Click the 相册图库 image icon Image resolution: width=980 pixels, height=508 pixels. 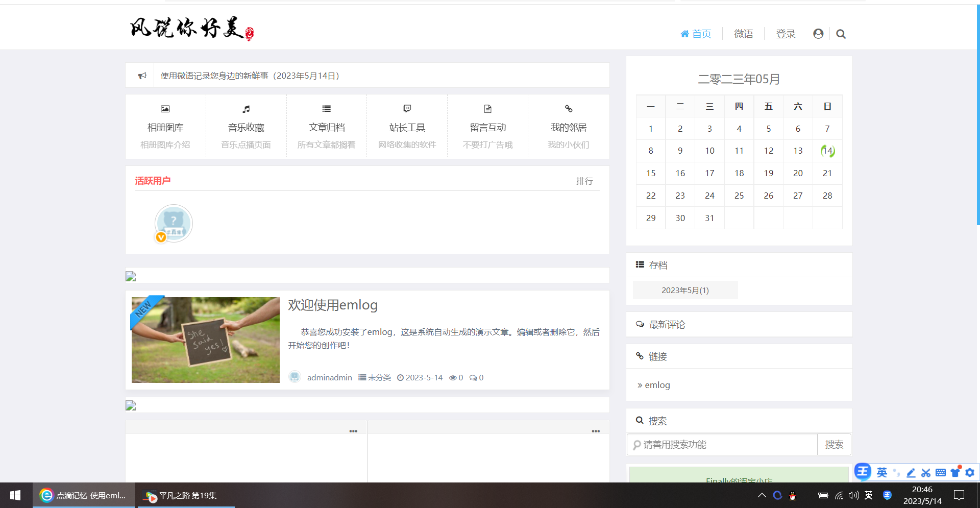165,109
